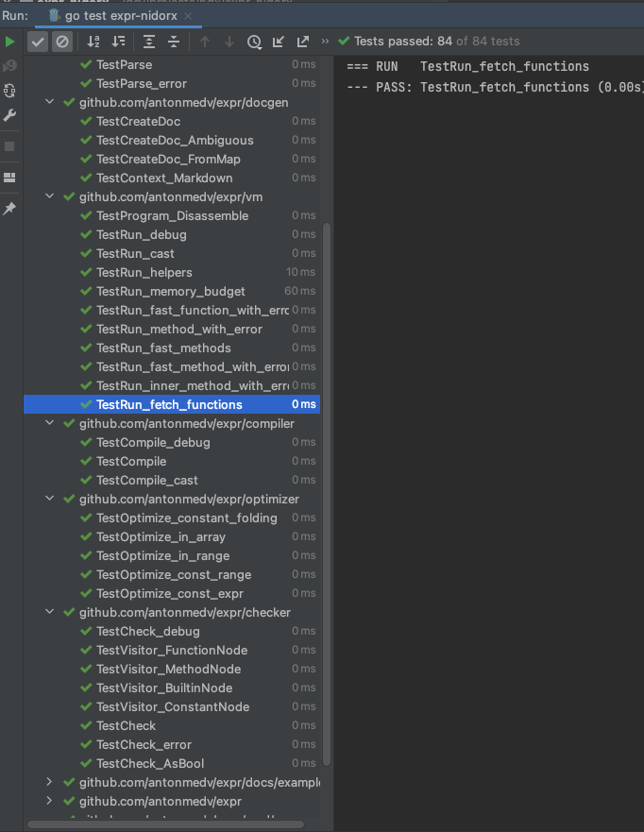This screenshot has height=832, width=644.
Task: Select TestCreateDoc test row
Action: [x=172, y=122]
